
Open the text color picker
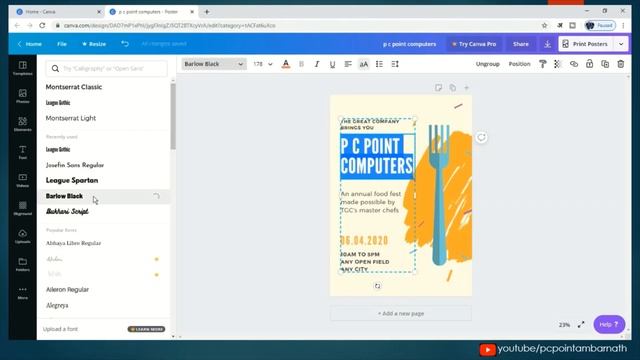[x=286, y=64]
